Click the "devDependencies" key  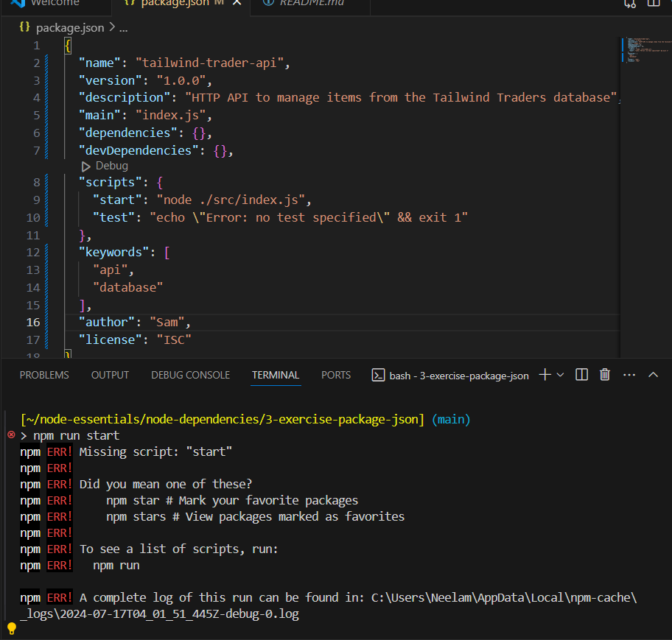coord(139,150)
